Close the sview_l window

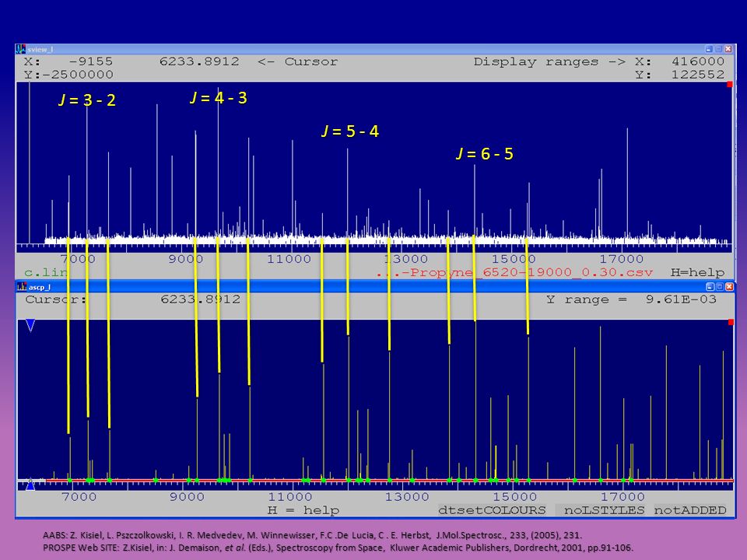[728, 49]
